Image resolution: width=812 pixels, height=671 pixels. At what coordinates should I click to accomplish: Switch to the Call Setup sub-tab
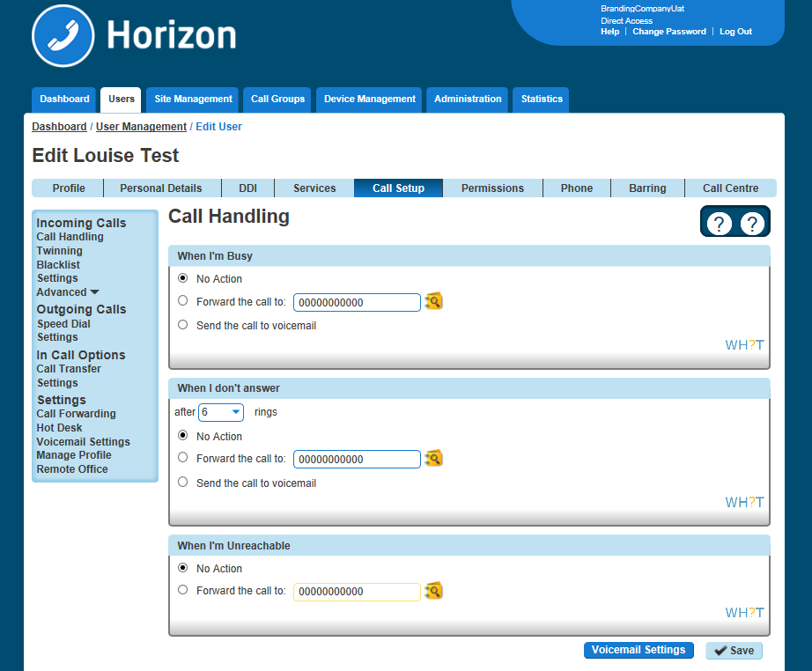[398, 188]
